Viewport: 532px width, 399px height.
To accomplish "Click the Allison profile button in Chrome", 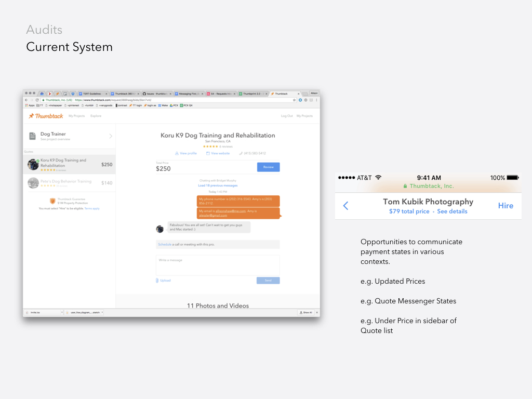I will point(314,93).
